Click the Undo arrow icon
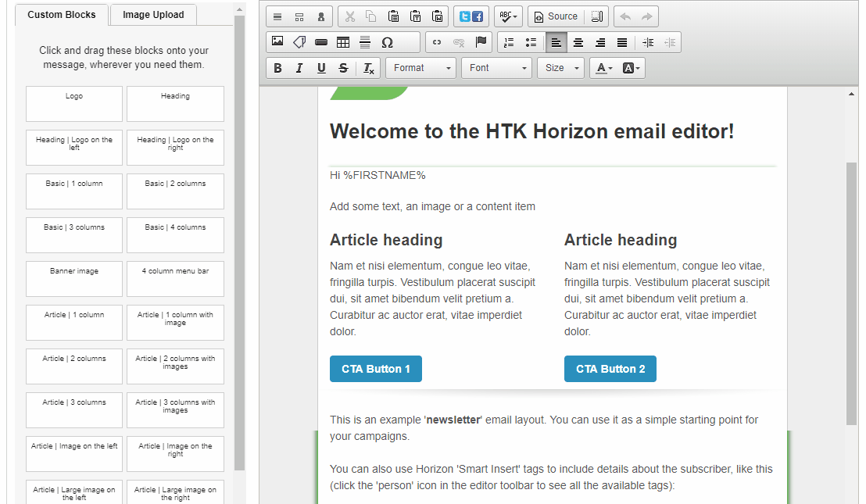Viewport: 866px width, 504px height. (x=624, y=16)
